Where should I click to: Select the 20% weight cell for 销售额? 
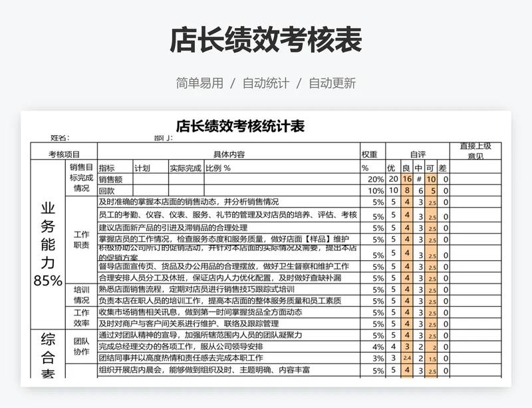[x=372, y=179]
